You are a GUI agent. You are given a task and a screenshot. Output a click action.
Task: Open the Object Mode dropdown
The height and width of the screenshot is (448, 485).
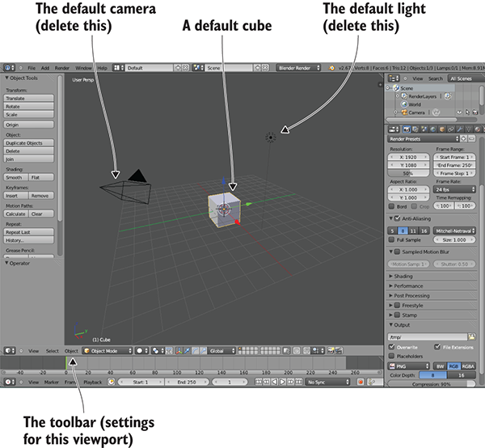click(x=108, y=350)
